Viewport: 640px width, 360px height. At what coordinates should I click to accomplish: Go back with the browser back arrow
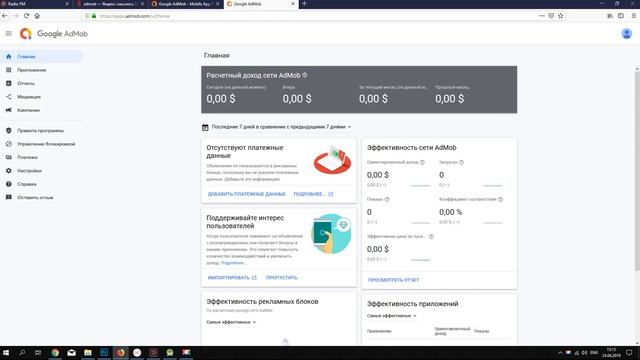tap(5, 16)
